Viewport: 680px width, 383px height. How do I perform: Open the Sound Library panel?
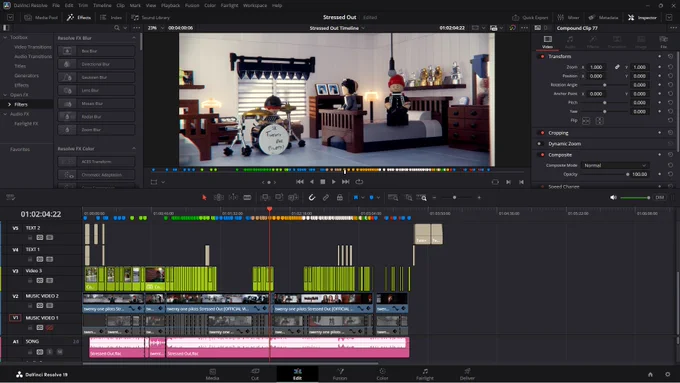pyautogui.click(x=150, y=17)
